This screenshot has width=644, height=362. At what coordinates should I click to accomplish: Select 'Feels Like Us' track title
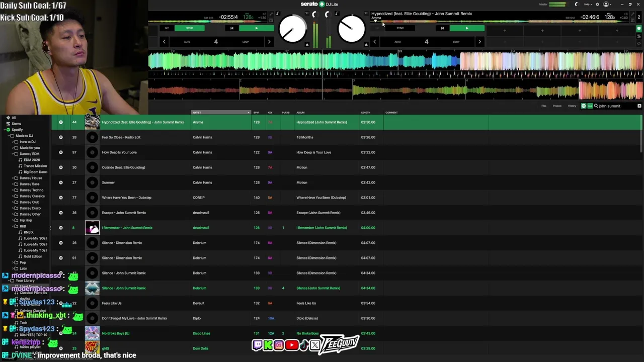(x=112, y=303)
